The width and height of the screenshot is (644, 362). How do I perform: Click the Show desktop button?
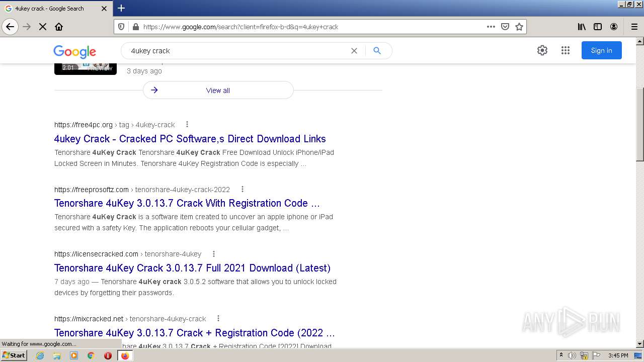click(x=638, y=355)
